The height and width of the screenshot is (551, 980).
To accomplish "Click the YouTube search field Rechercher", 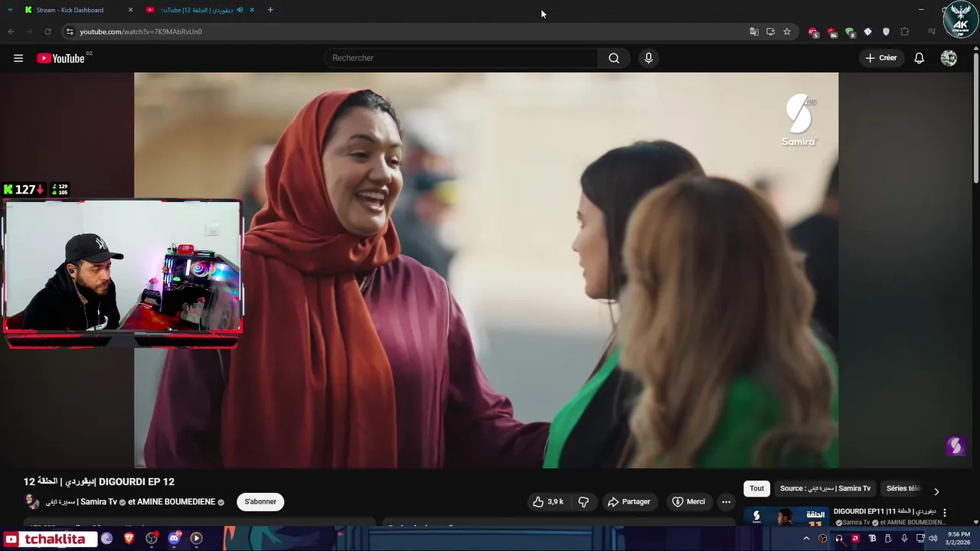I will tap(461, 58).
